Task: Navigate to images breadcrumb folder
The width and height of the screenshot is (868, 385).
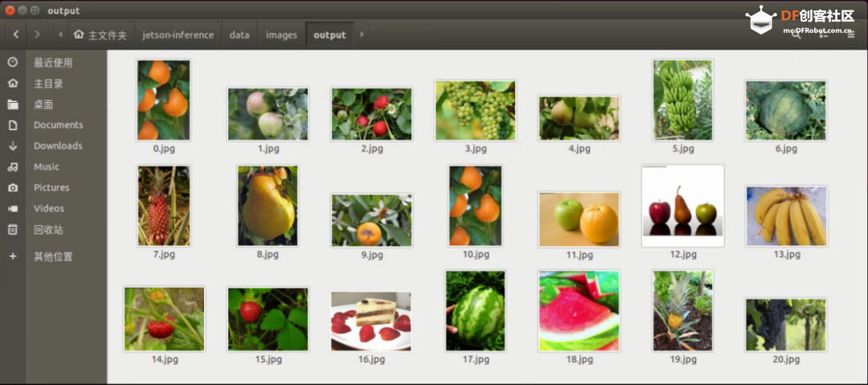Action: [x=281, y=35]
